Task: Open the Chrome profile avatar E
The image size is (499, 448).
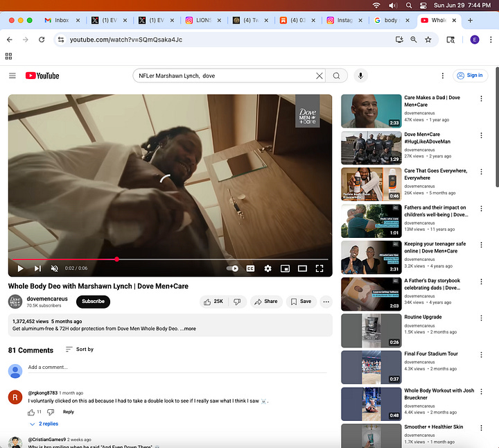Action: pos(475,40)
